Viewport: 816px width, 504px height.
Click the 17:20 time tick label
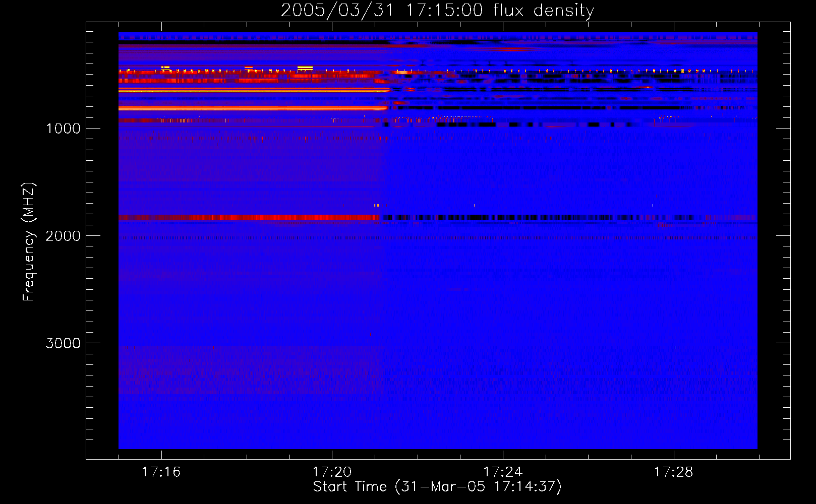click(332, 472)
